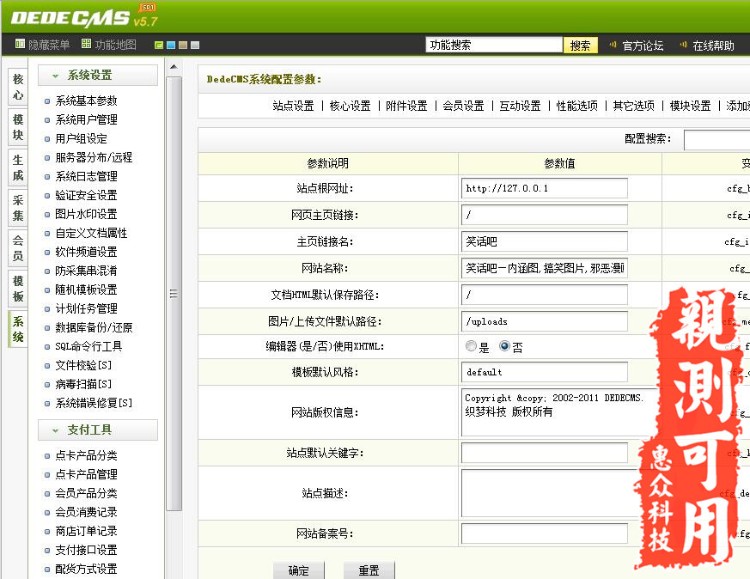Open SQL命令行工具
The height and width of the screenshot is (579, 750).
pyautogui.click(x=88, y=346)
